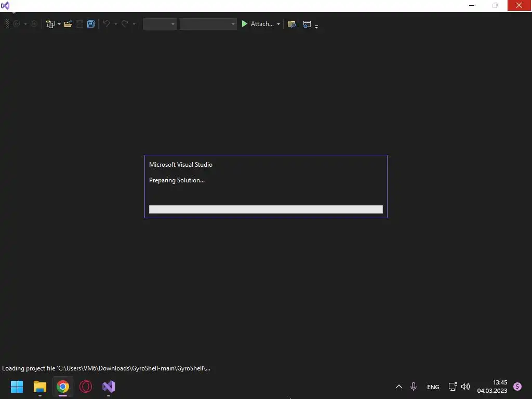This screenshot has width=532, height=399.
Task: Click the Navigate Backward toolbar icon
Action: pyautogui.click(x=16, y=24)
